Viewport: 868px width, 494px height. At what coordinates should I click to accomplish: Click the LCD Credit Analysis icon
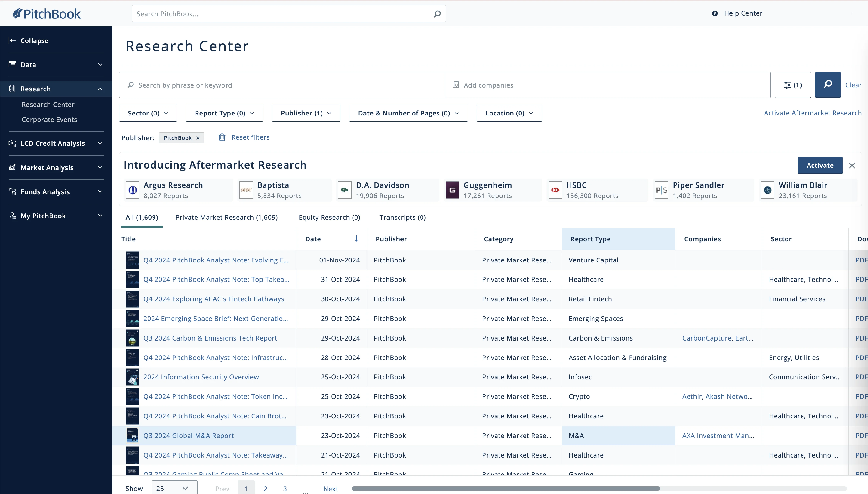click(x=13, y=143)
